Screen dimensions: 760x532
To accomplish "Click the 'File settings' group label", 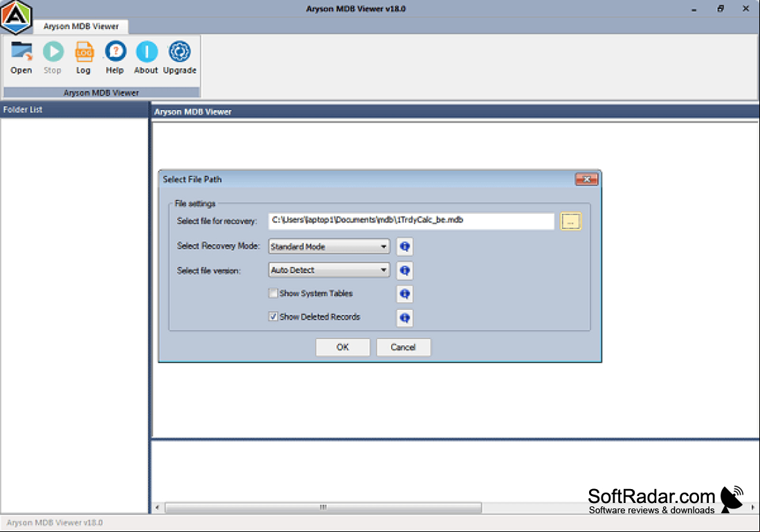I will pos(195,203).
